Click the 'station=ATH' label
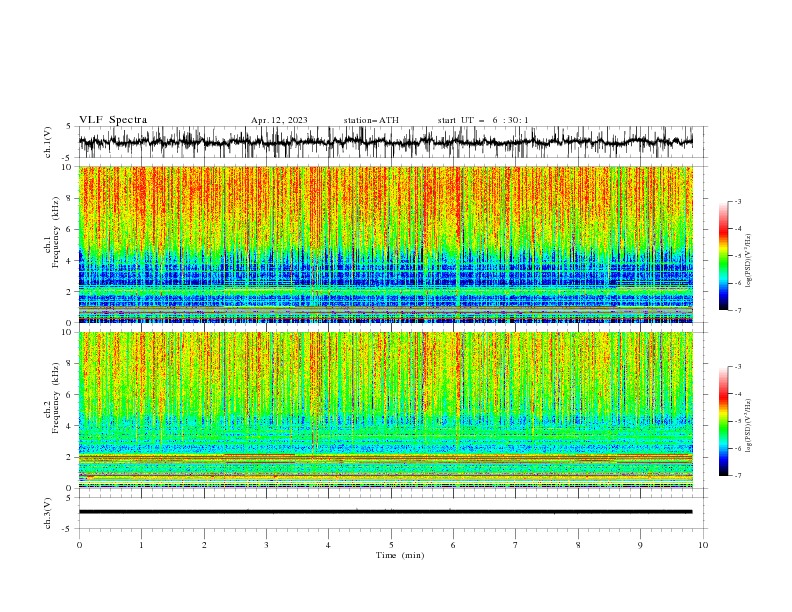The height and width of the screenshot is (612, 792). click(371, 120)
